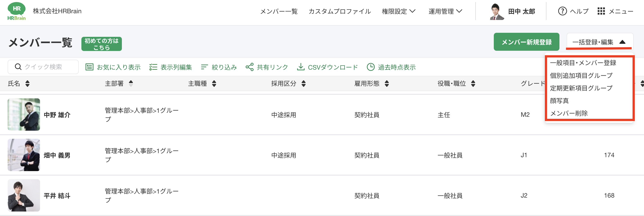Toggle sort on 氏名 column
This screenshot has width=644, height=216.
(x=27, y=84)
